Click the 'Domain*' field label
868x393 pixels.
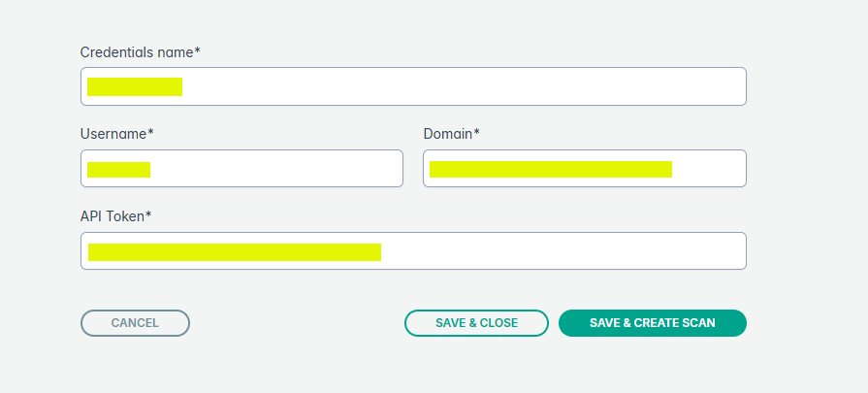(x=451, y=133)
